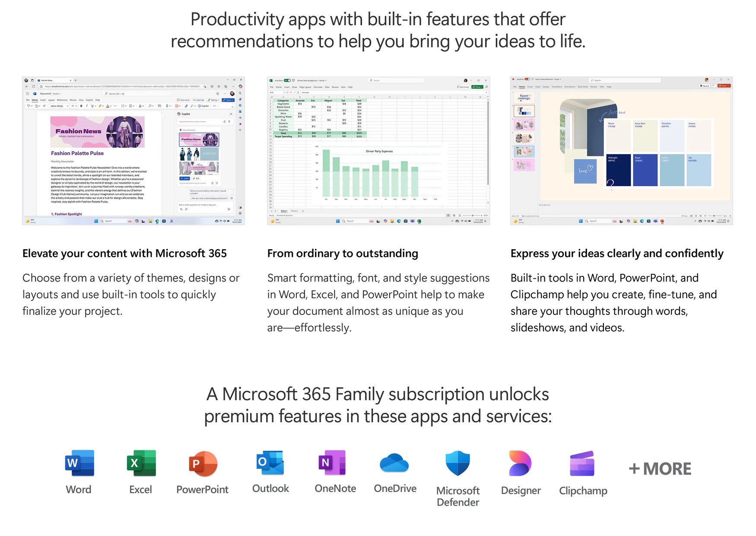Click send arrow in Copilot prompt box
Viewport: 756px width, 536px height.
point(229,209)
